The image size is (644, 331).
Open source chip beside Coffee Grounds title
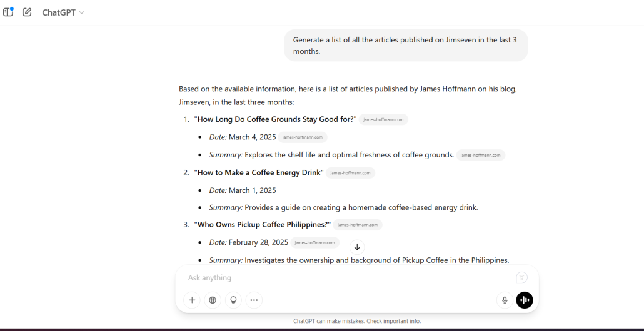coord(383,119)
